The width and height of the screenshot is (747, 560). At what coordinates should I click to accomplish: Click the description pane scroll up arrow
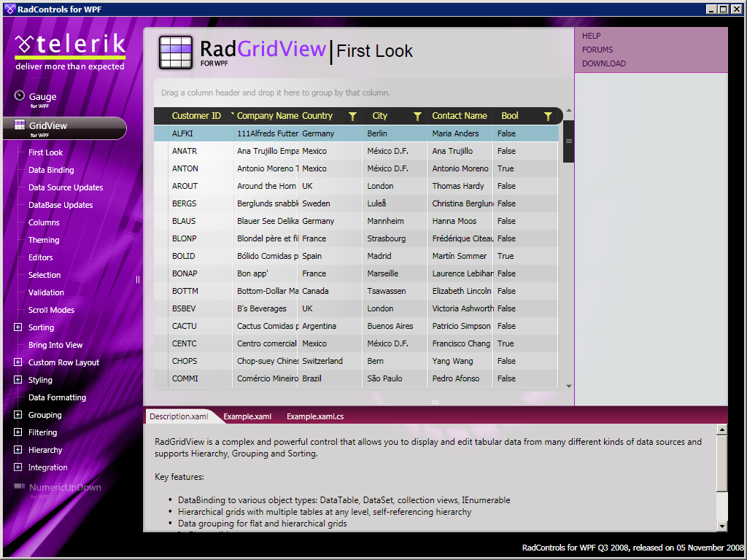pyautogui.click(x=721, y=429)
